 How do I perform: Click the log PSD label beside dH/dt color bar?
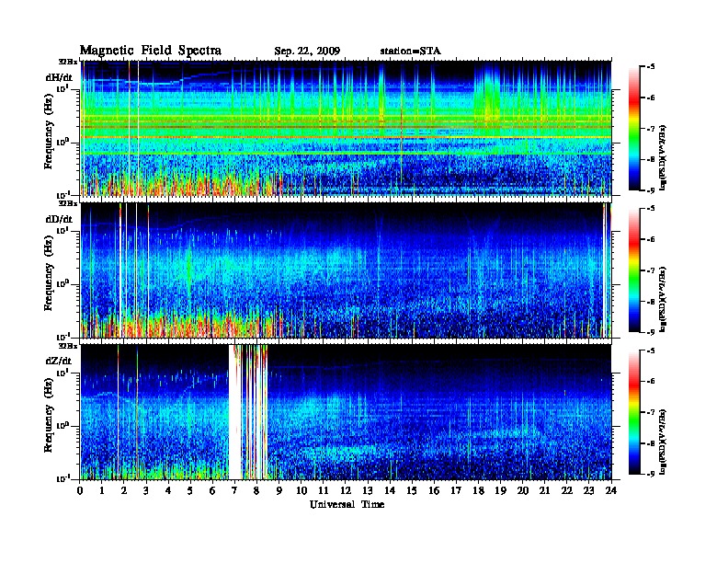point(663,156)
